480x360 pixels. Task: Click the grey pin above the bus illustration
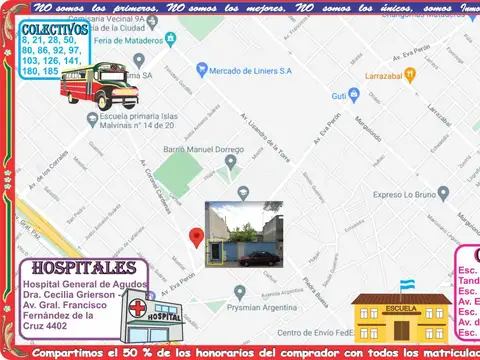139,61
